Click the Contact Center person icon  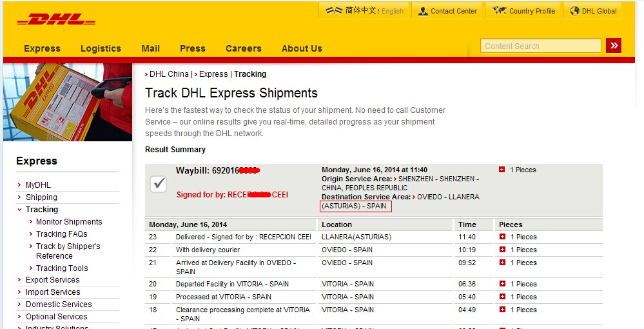point(423,11)
